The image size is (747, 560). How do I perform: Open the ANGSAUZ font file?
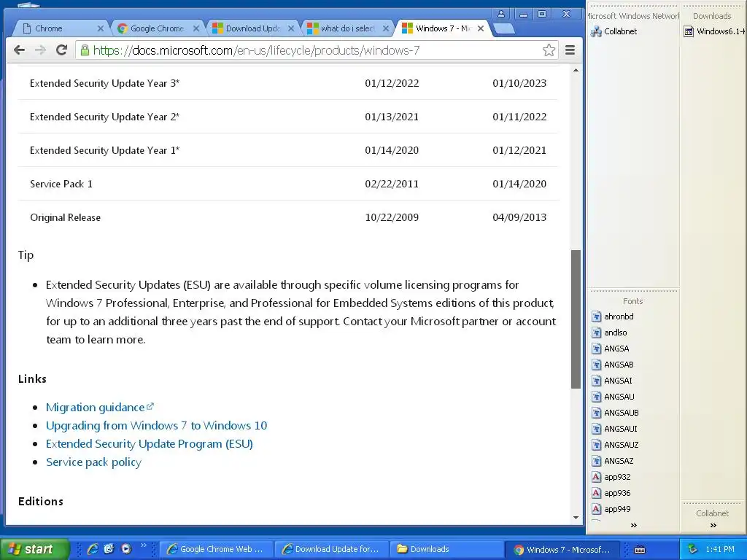[615, 445]
